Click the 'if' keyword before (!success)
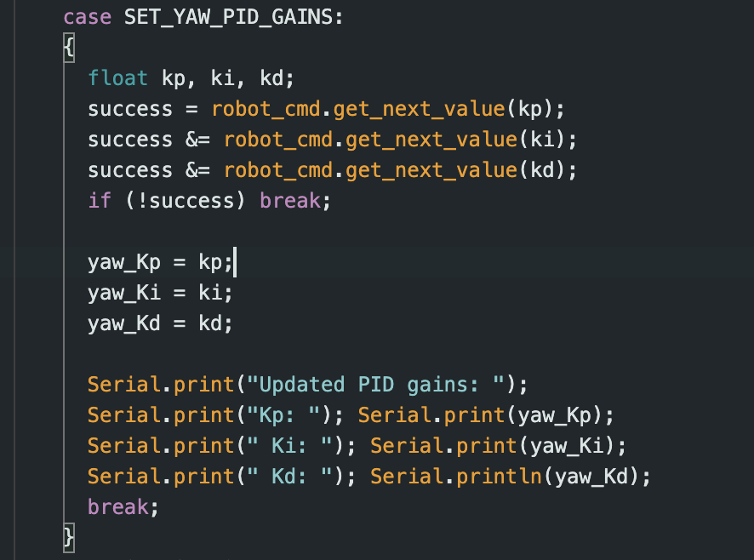 coord(100,202)
